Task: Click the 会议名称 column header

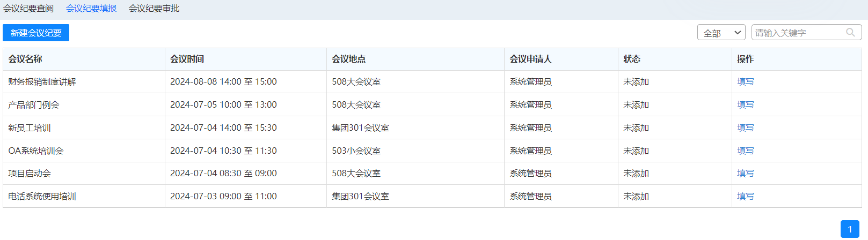Action: pyautogui.click(x=25, y=59)
